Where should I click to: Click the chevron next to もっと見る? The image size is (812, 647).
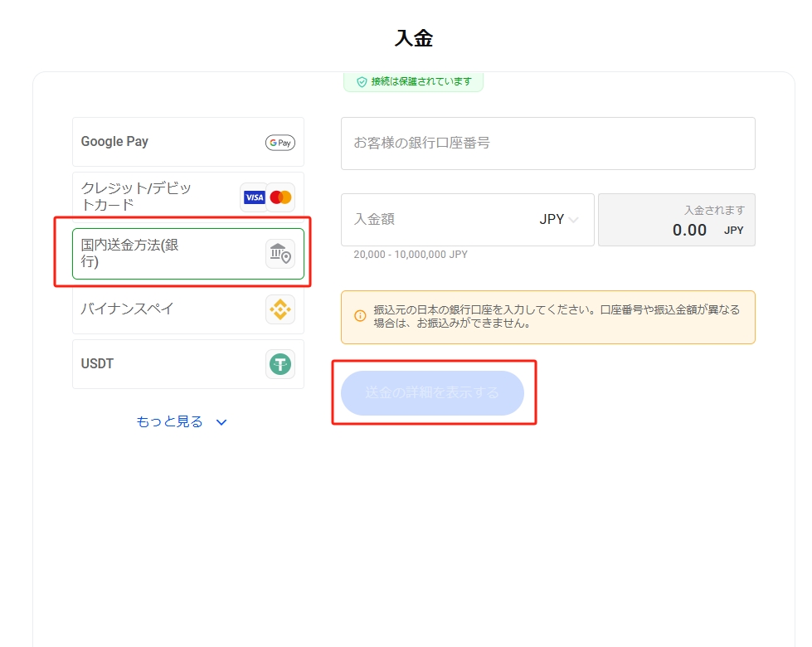(x=221, y=422)
